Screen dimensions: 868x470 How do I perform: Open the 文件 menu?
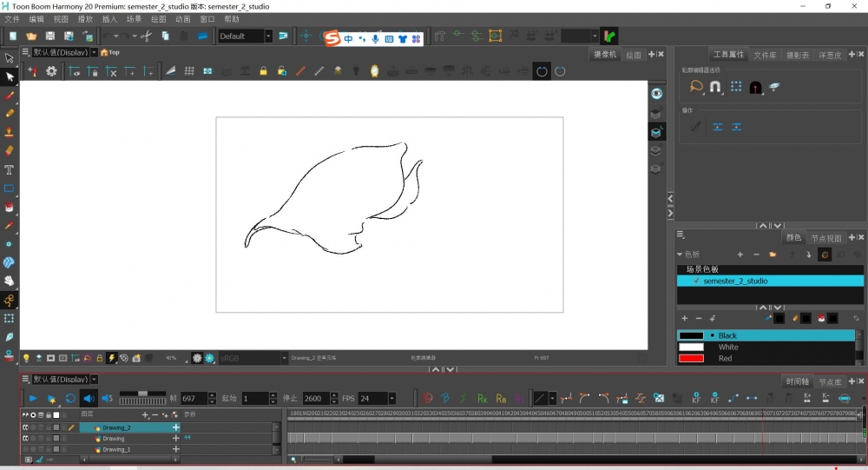pos(12,18)
